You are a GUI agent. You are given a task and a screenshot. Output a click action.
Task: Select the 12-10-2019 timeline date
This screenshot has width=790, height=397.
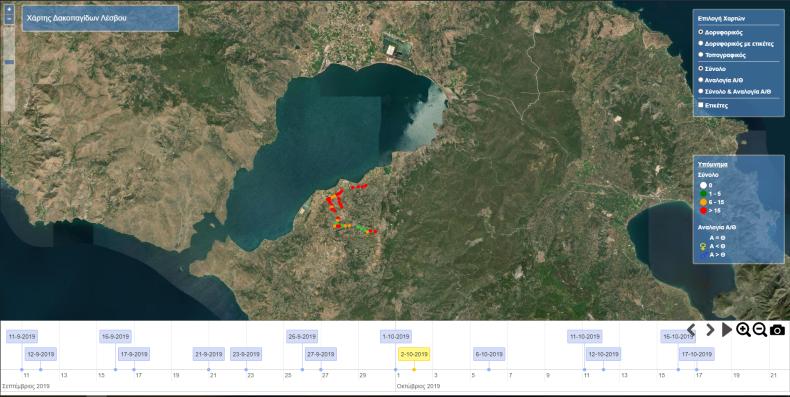604,354
